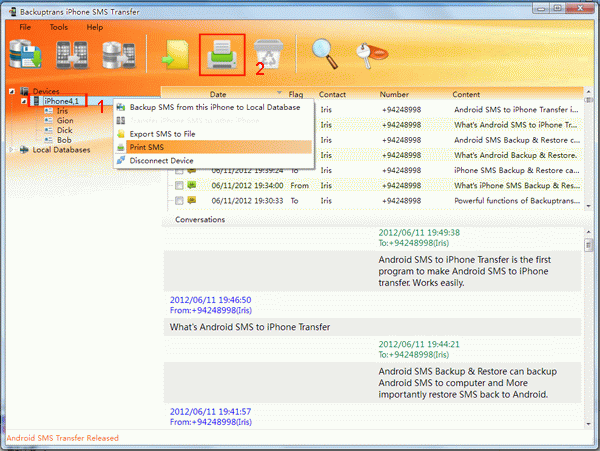
Task: Click the recycle bin delete toolbar icon
Action: click(269, 54)
